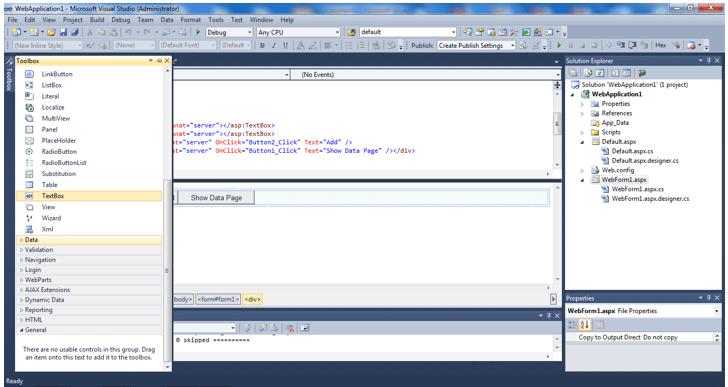Image resolution: width=728 pixels, height=387 pixels.
Task: Click the Open File folder icon
Action: pos(52,32)
